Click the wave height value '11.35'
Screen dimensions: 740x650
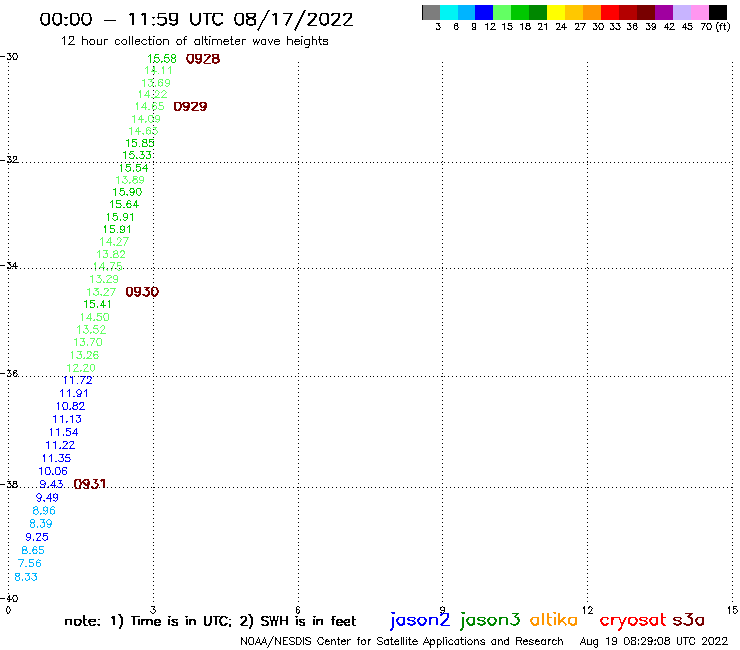tap(56, 458)
